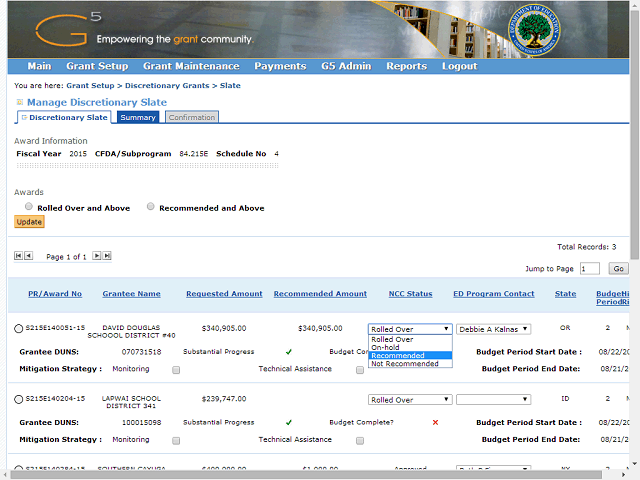Viewport: 640px width, 480px height.
Task: Open NCC Status dropdown for David Douglas
Action: pyautogui.click(x=410, y=329)
